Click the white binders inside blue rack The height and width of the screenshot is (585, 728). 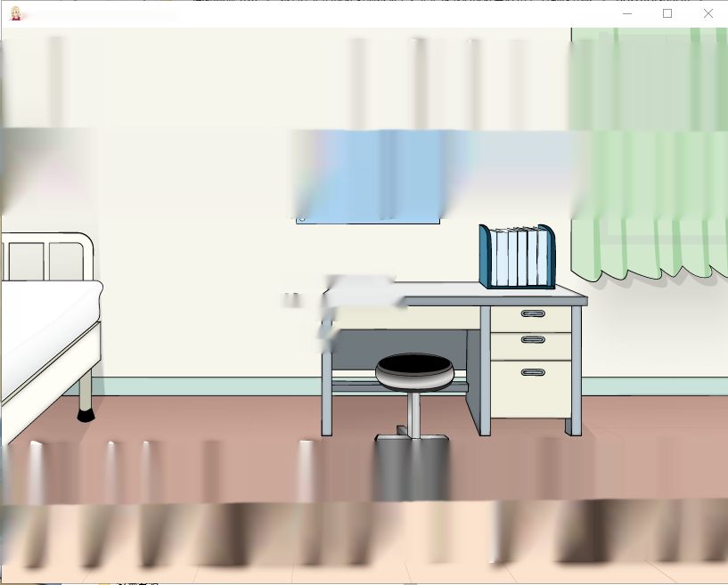pyautogui.click(x=519, y=256)
